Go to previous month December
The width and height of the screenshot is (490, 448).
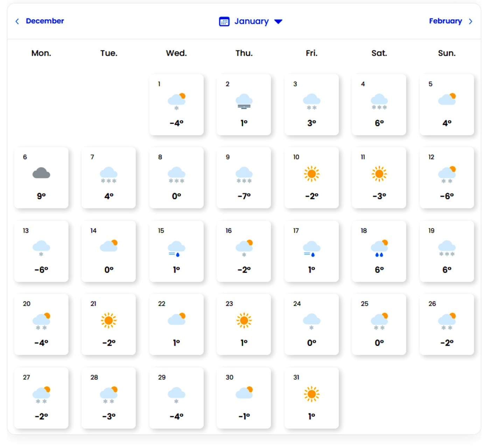tap(44, 21)
